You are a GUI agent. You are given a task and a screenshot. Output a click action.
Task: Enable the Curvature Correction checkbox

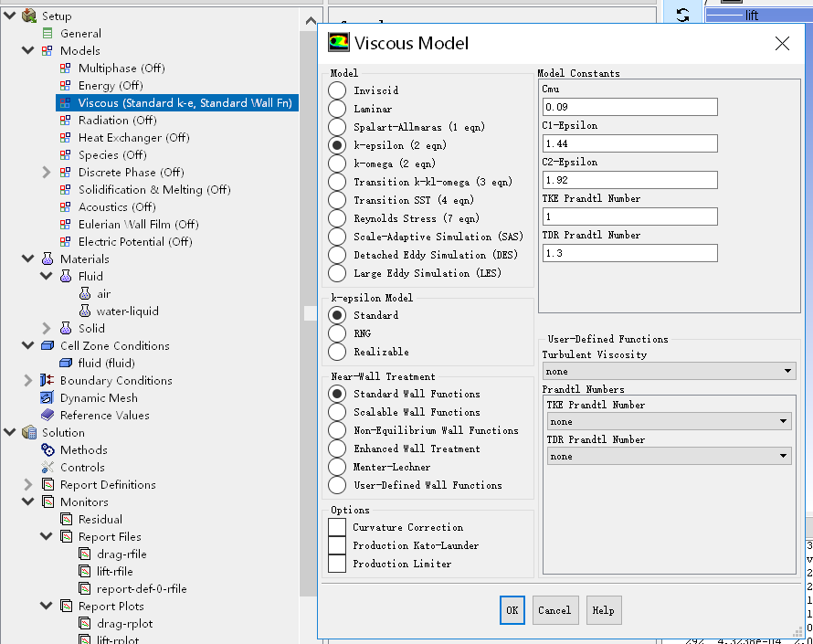[337, 527]
